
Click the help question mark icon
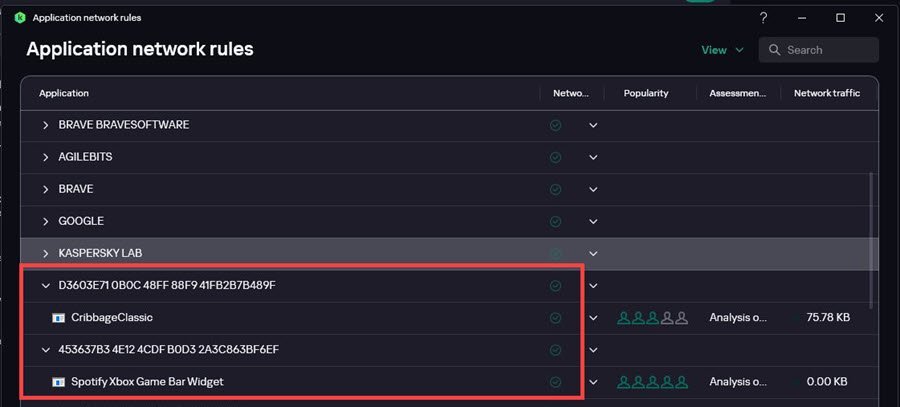click(764, 17)
